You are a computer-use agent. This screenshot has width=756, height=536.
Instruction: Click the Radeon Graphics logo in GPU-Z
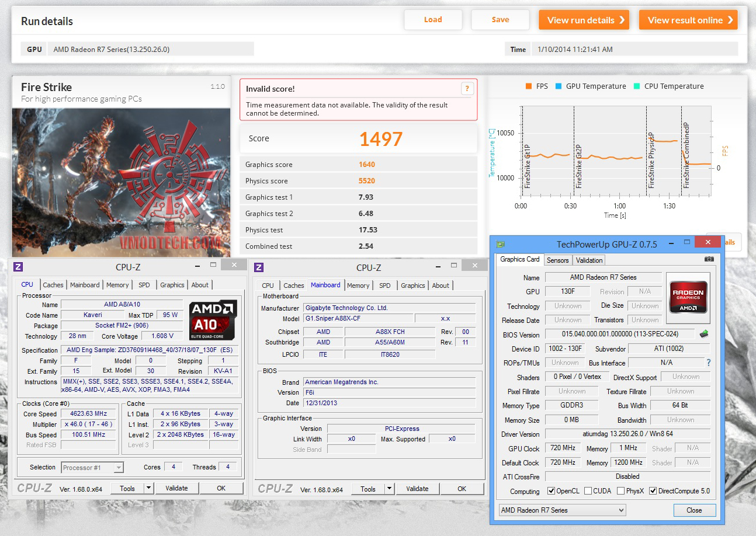coord(688,298)
